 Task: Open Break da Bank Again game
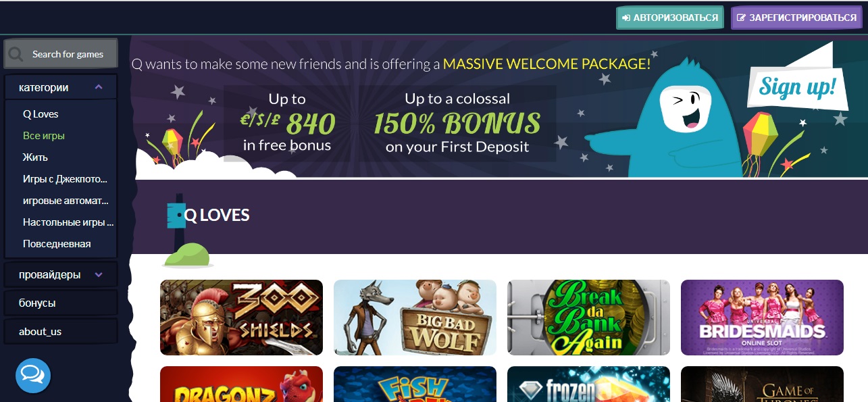click(x=588, y=318)
